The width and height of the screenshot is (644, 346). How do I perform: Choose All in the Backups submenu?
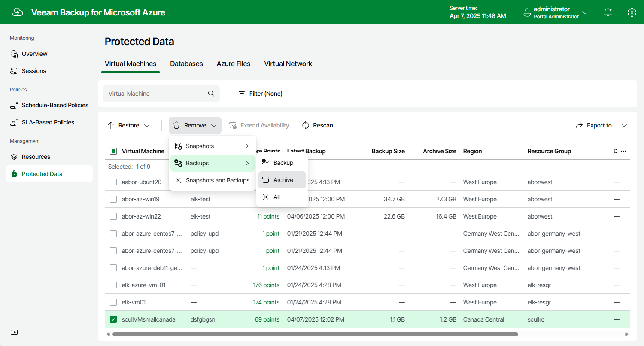[x=282, y=197]
